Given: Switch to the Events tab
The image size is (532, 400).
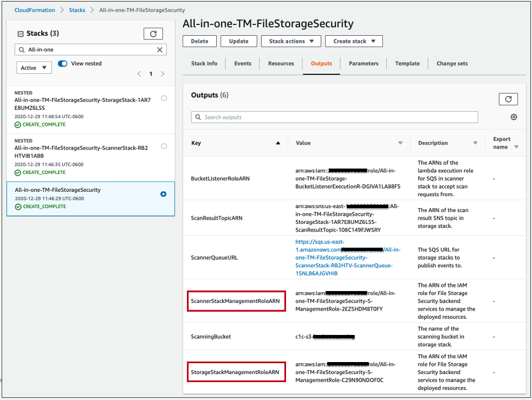Looking at the screenshot, I should pos(243,63).
